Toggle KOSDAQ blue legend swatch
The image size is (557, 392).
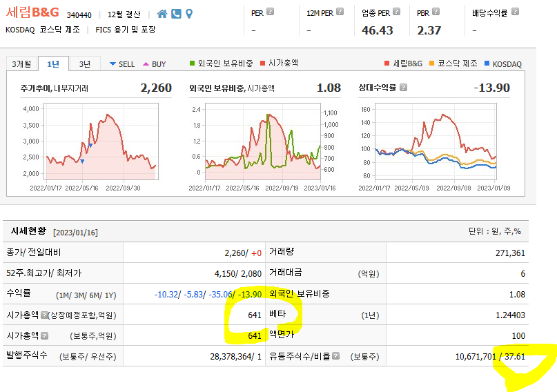(487, 63)
